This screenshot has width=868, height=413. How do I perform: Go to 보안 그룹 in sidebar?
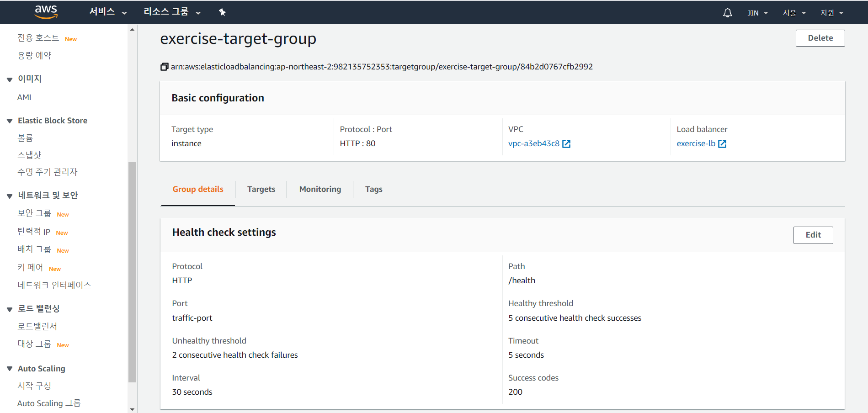[34, 213]
